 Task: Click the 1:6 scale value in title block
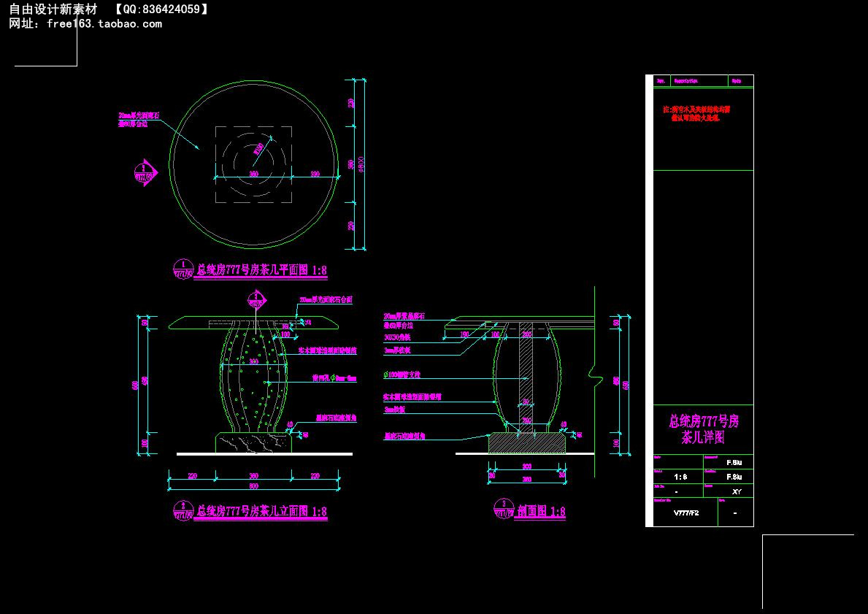681,477
